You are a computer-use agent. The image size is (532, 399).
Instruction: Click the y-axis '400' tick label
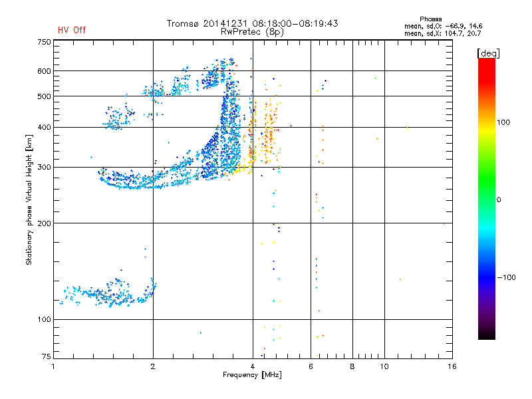[x=44, y=127]
